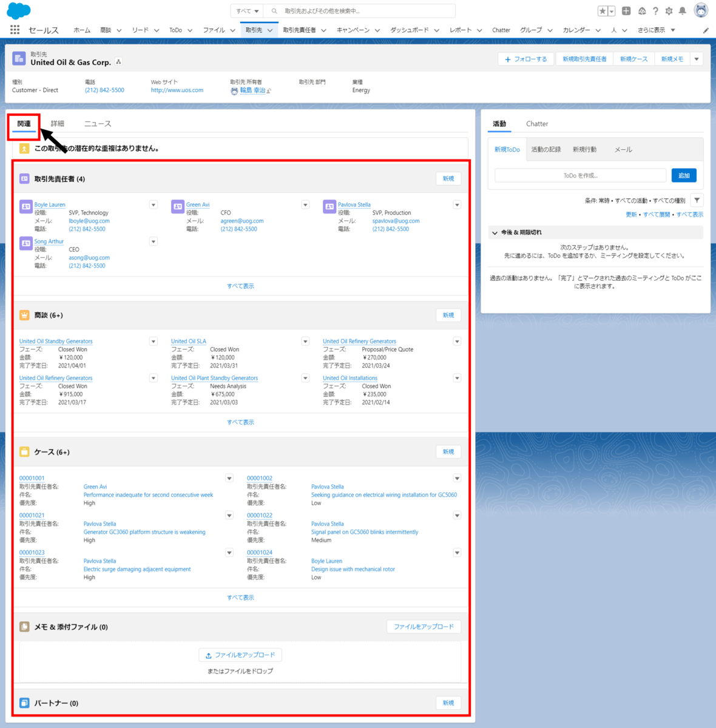
Task: Click the パートナー section icon
Action: point(24,703)
